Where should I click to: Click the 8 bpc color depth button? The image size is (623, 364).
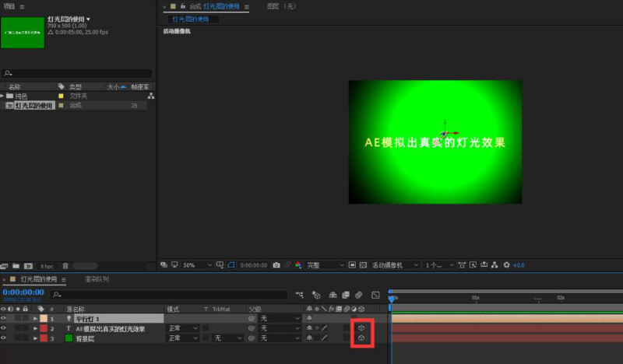click(47, 266)
